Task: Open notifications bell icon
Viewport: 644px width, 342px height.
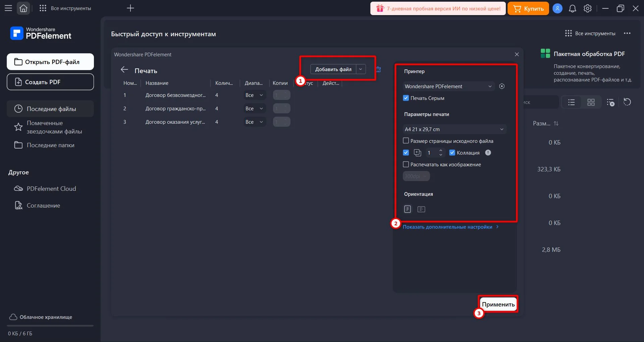Action: point(573,8)
